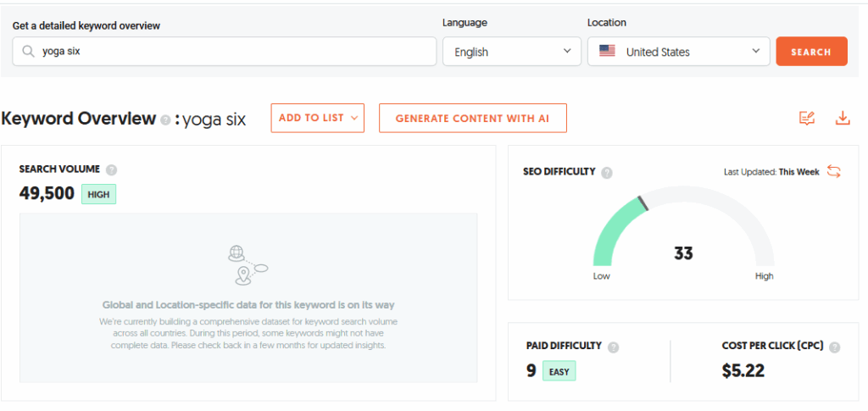Click the orange Search button

811,52
